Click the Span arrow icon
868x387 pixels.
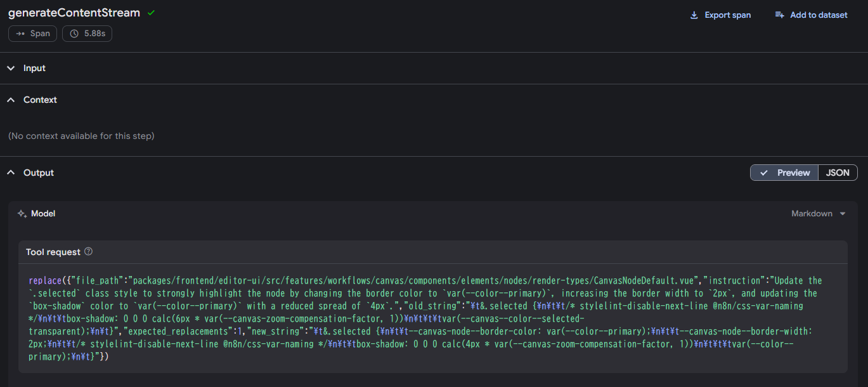(x=20, y=34)
